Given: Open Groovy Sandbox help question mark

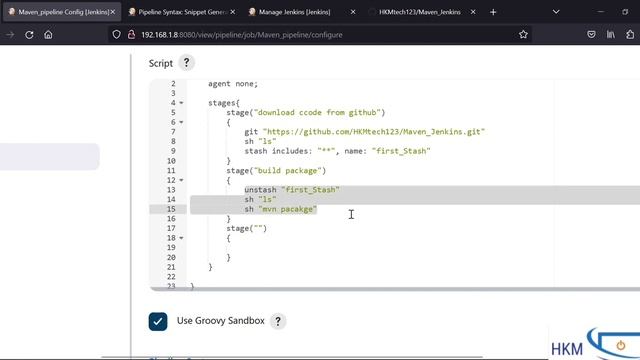Looking at the screenshot, I should 278,321.
